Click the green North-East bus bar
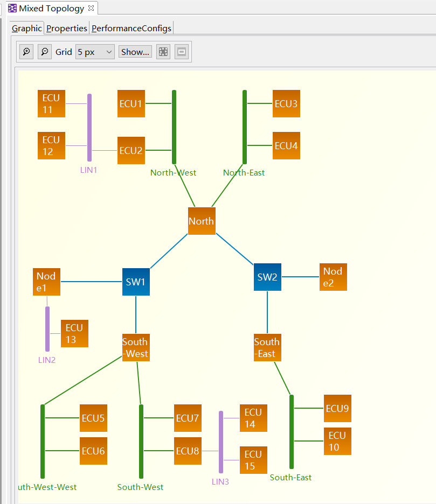Image resolution: width=436 pixels, height=504 pixels. click(245, 127)
